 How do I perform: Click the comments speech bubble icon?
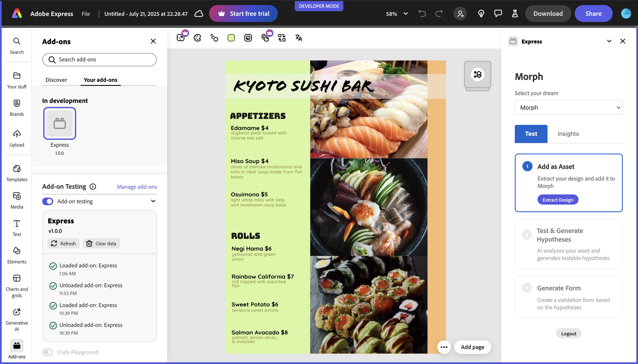(x=498, y=13)
